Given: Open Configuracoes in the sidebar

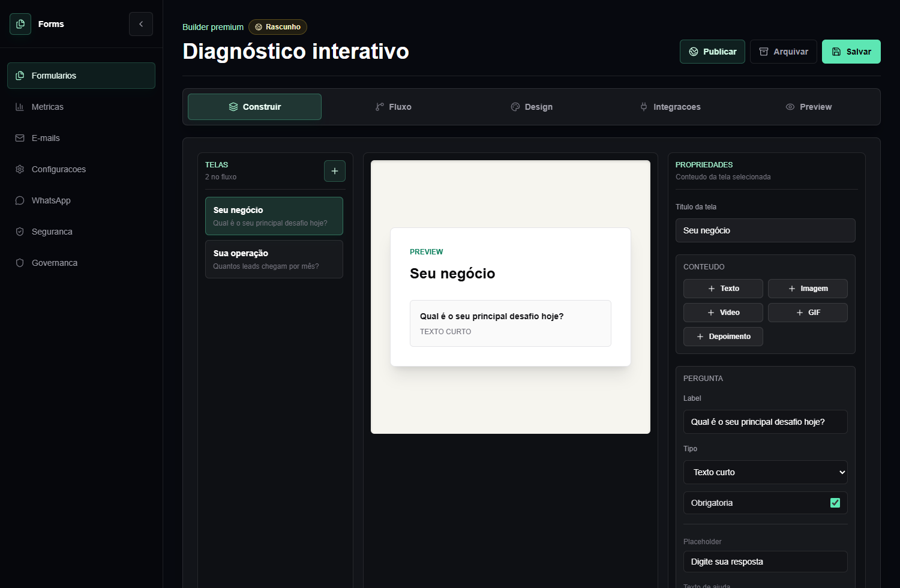Looking at the screenshot, I should pyautogui.click(x=81, y=169).
